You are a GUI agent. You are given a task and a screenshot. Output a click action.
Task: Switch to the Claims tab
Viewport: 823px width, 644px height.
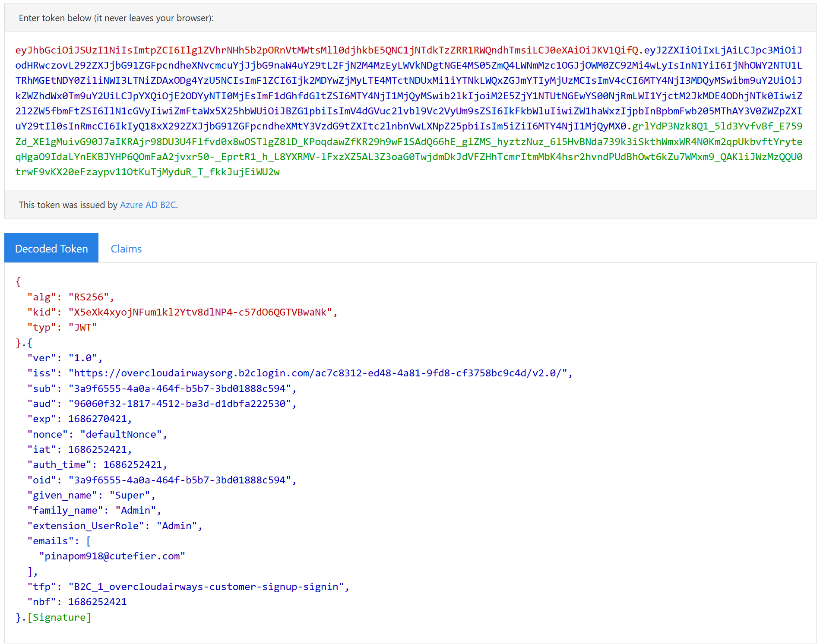point(126,248)
